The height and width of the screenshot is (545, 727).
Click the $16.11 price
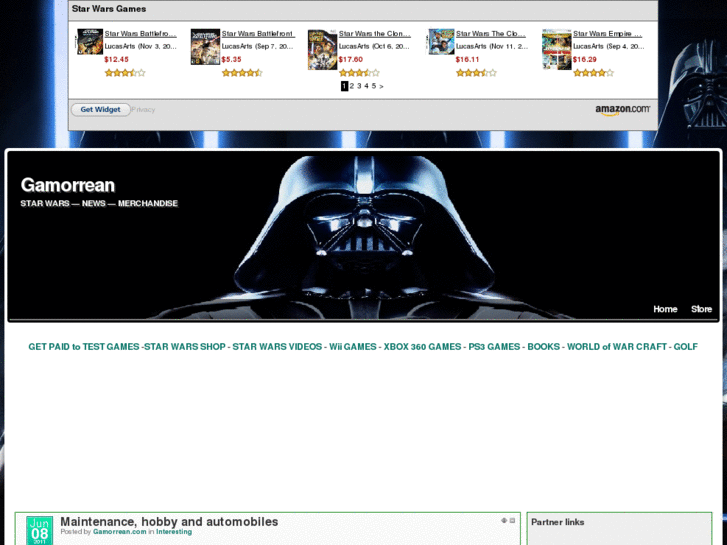467,59
